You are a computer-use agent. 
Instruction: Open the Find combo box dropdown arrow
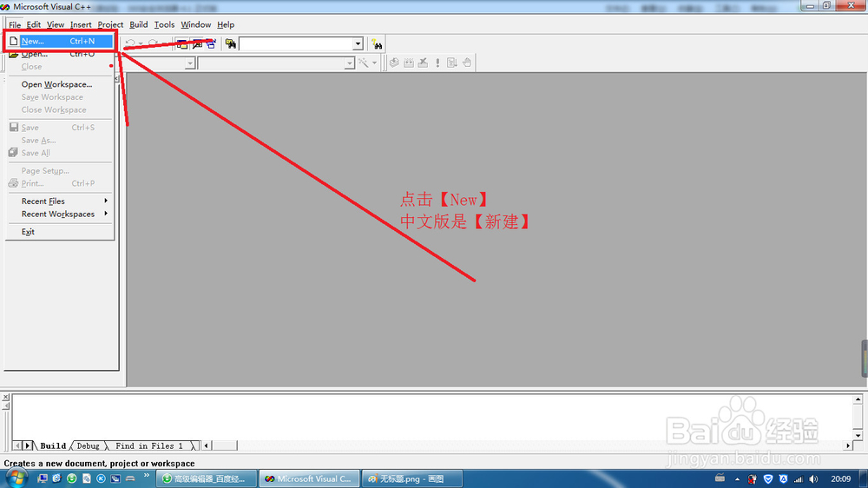click(358, 43)
